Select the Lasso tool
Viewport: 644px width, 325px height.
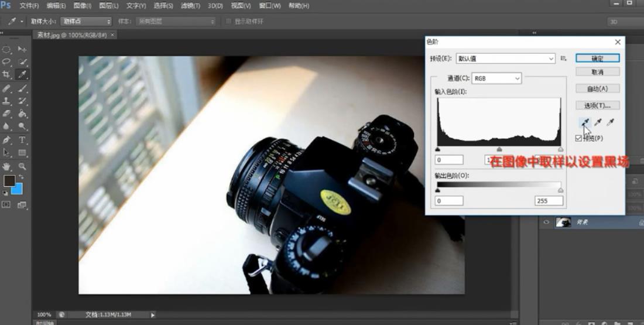pyautogui.click(x=6, y=62)
